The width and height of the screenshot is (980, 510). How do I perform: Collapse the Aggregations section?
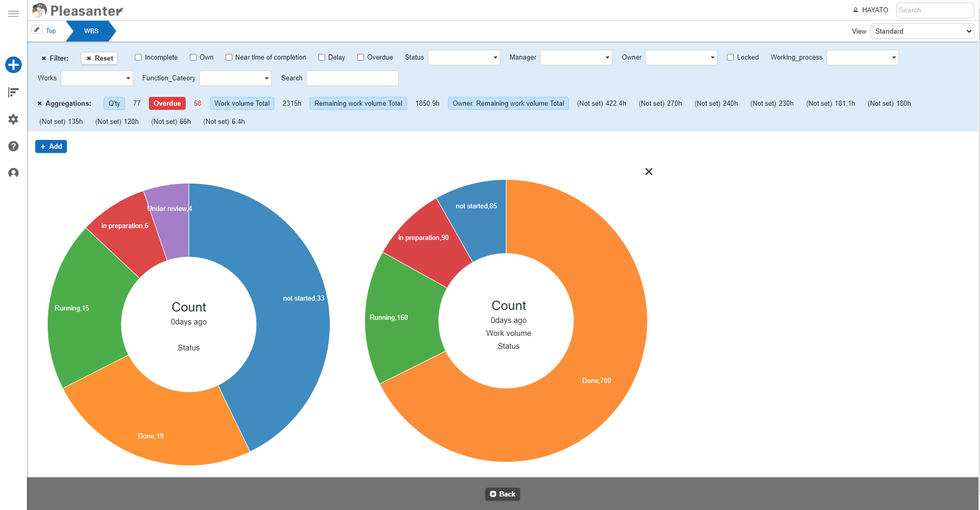click(x=64, y=103)
